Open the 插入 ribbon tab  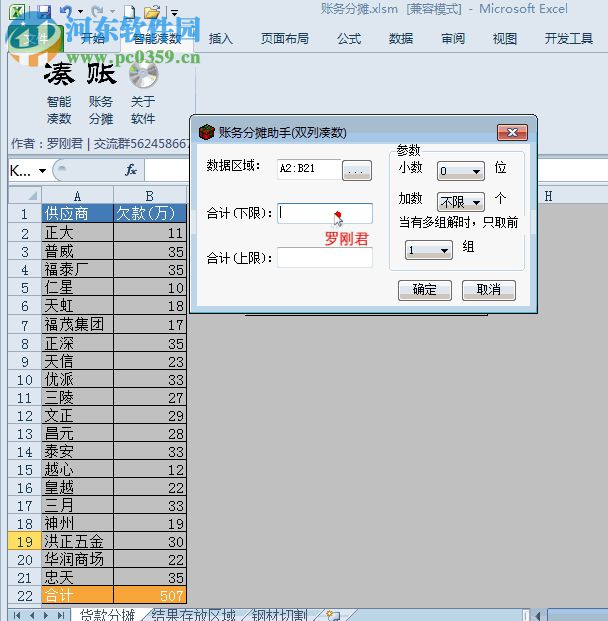point(221,39)
